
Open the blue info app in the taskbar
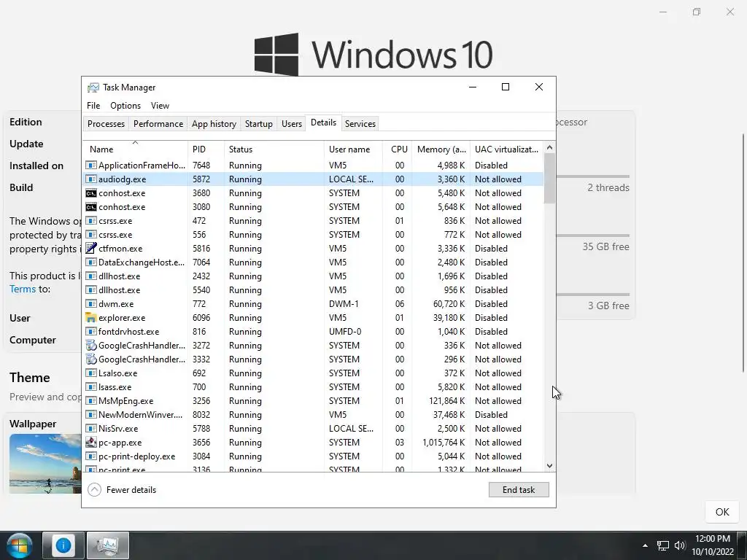coord(63,545)
